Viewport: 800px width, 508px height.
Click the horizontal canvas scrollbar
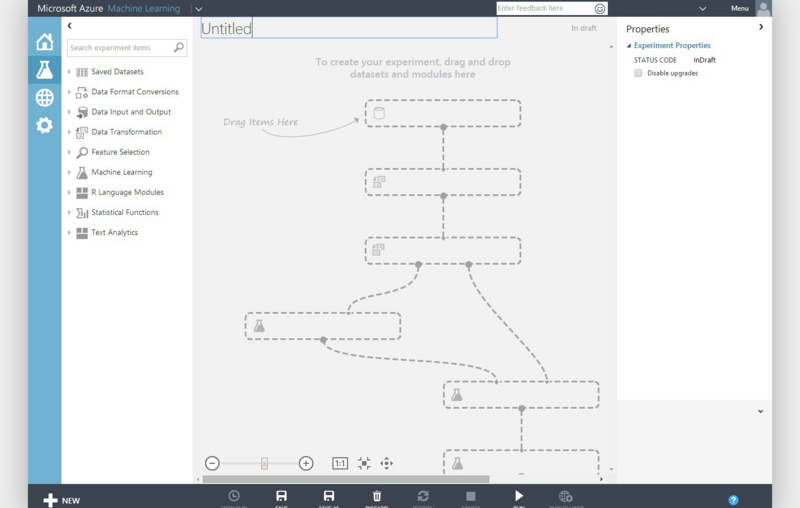point(346,479)
